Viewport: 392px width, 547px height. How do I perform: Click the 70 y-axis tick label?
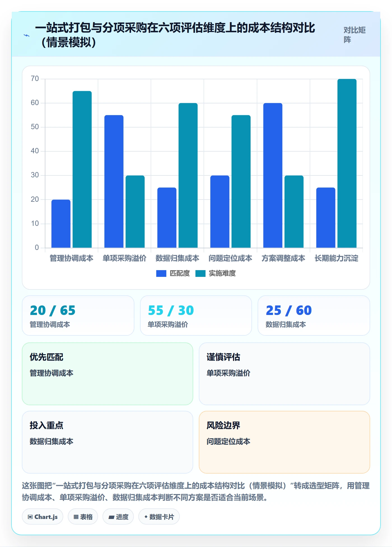35,78
